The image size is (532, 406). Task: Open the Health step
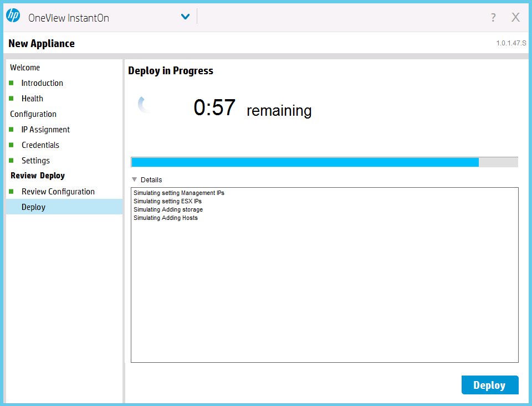click(32, 99)
